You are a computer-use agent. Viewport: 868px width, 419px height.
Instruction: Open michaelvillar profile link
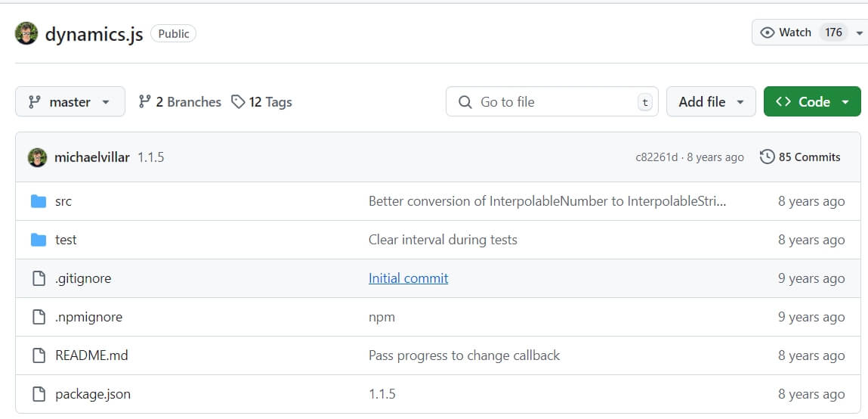[x=92, y=157]
